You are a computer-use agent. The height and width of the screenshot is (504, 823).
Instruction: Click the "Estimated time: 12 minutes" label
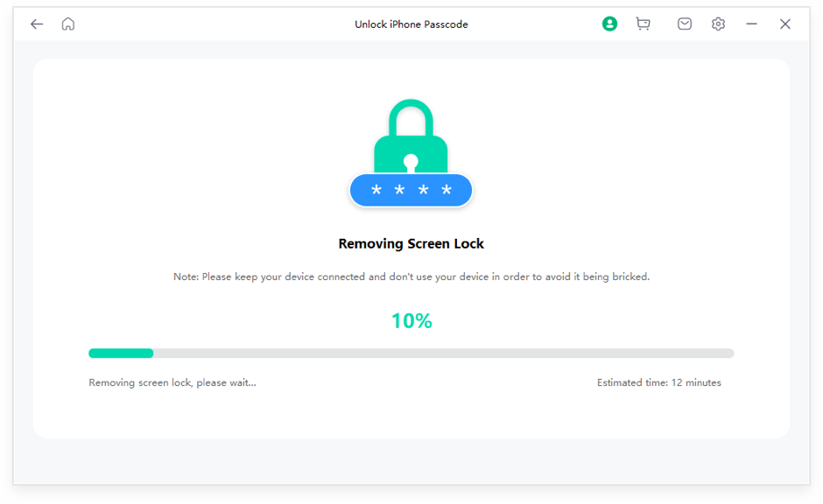click(x=659, y=382)
